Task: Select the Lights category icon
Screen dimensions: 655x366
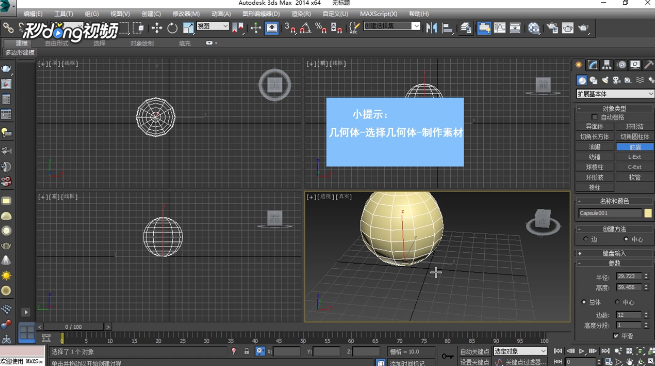Action: click(x=604, y=80)
